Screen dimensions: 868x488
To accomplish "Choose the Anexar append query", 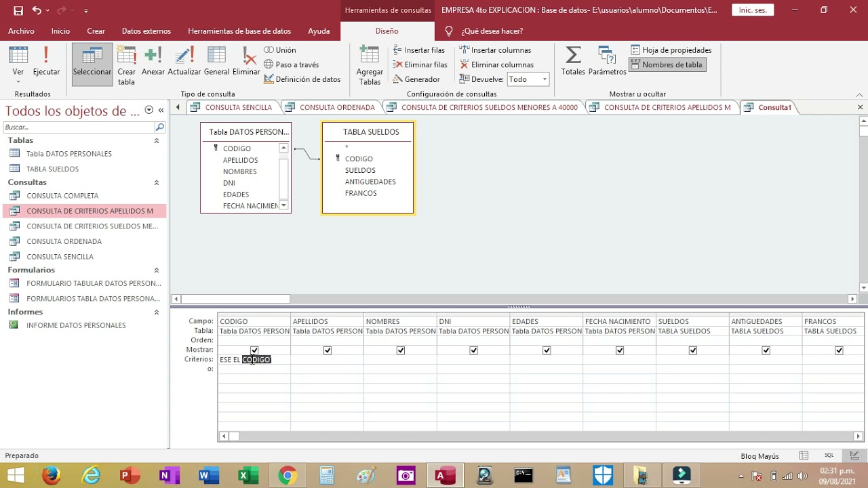I will [x=153, y=61].
